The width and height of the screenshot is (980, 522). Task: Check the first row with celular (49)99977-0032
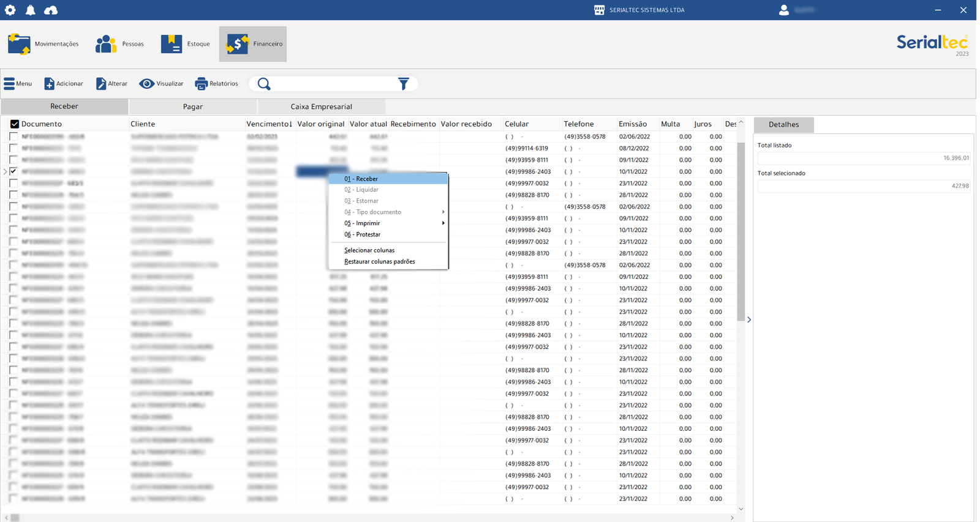(x=13, y=183)
